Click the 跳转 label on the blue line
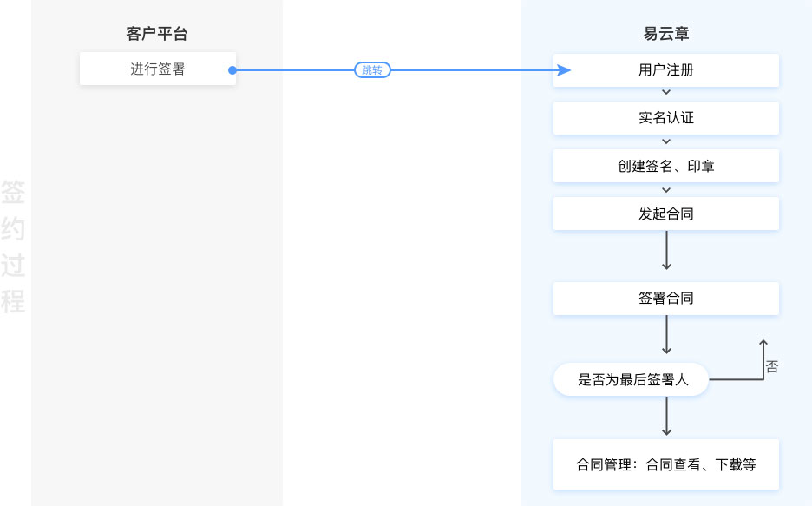The width and height of the screenshot is (812, 506). point(372,70)
